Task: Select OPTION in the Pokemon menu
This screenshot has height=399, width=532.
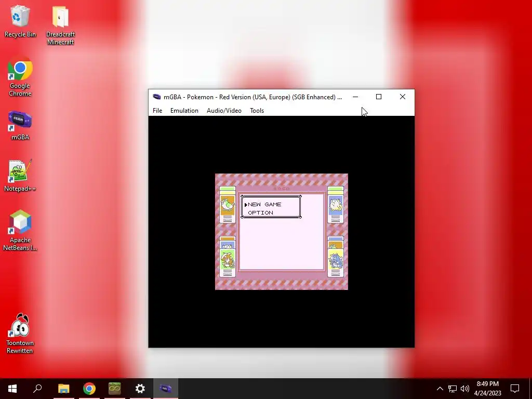Action: coord(260,212)
